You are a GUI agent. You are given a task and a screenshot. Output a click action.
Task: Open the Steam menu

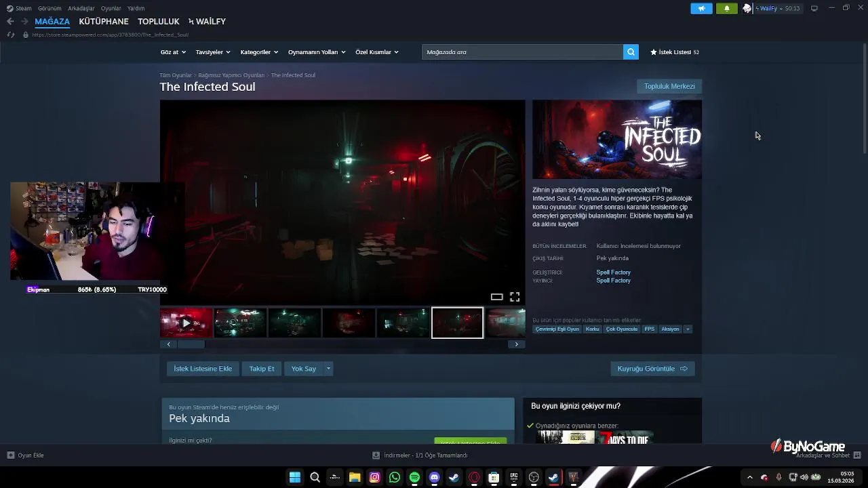[x=20, y=8]
